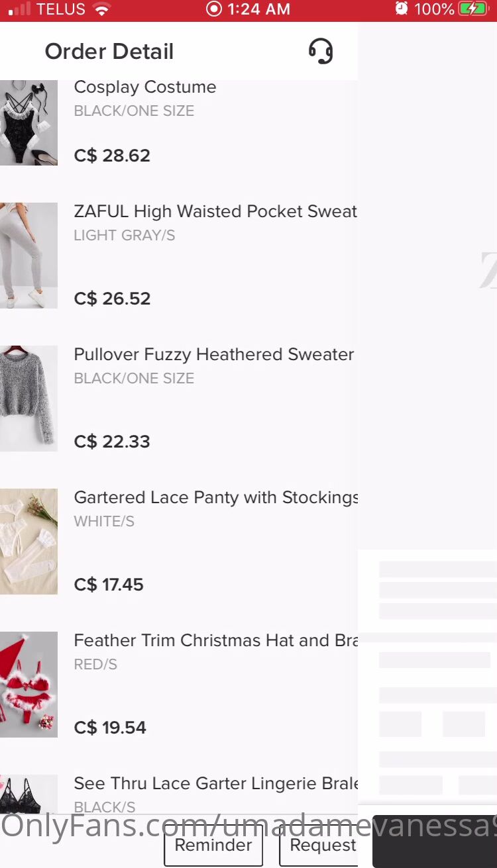Image resolution: width=497 pixels, height=868 pixels.
Task: Tap the Order Detail header title
Action: click(109, 52)
